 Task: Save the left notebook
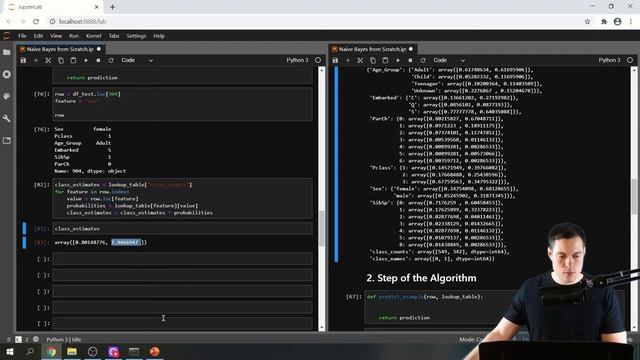tap(23, 60)
